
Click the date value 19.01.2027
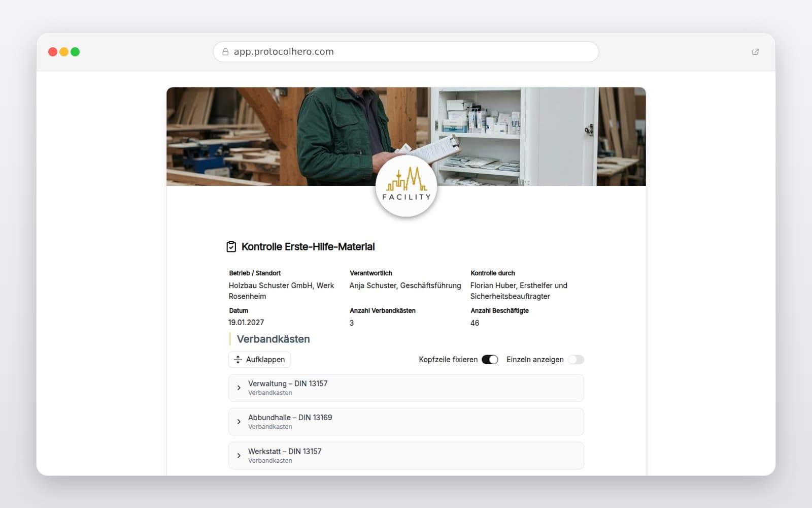[x=246, y=323]
